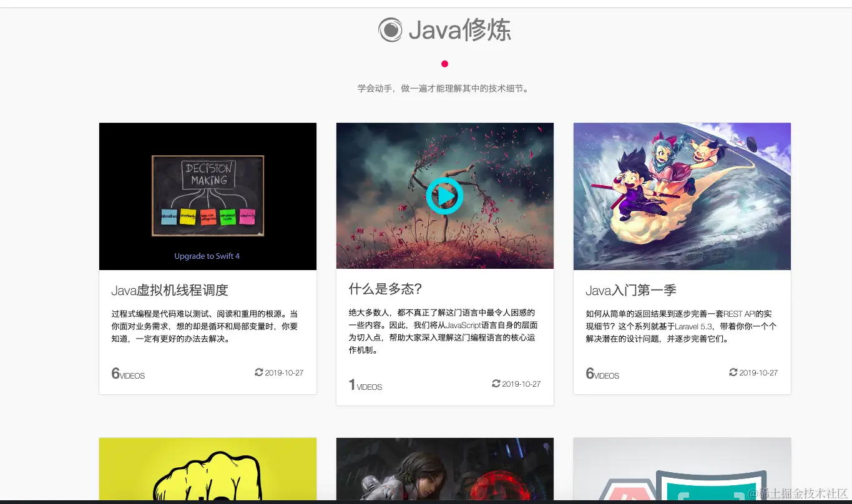The height and width of the screenshot is (504, 852).
Task: Click the Upgrade to Swift 4 caption
Action: point(207,256)
